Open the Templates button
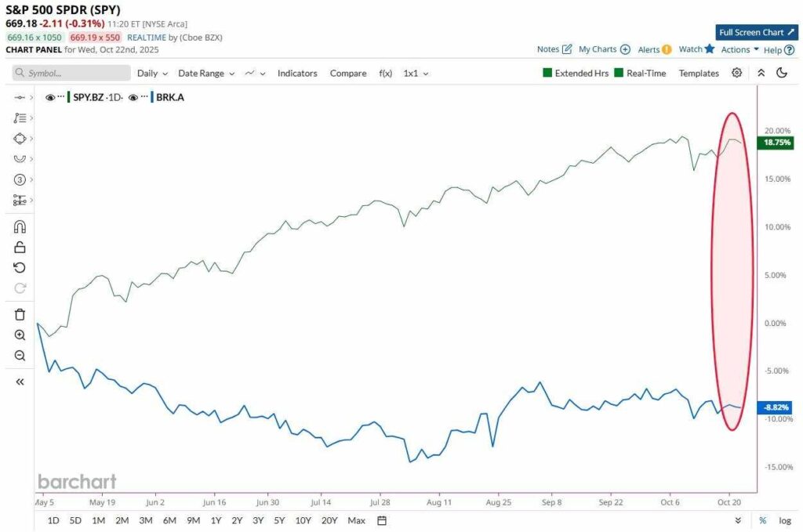803x532 pixels. coord(699,73)
